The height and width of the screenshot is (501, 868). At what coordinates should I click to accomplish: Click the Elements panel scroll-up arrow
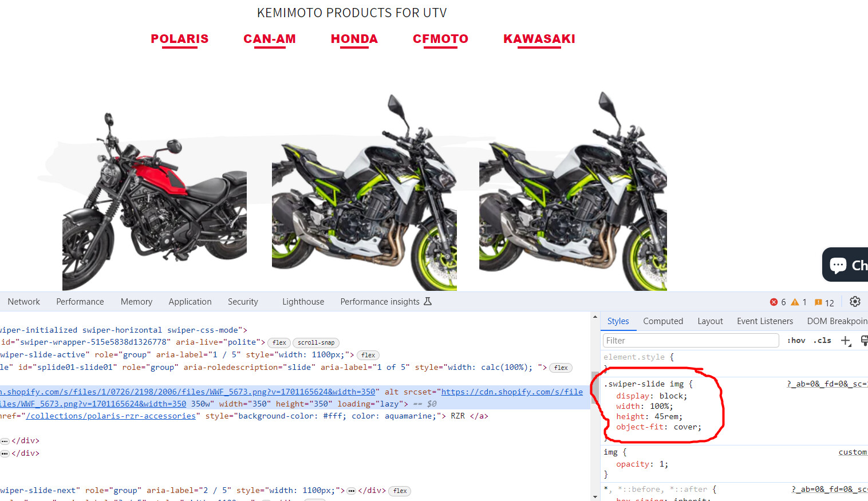[595, 317]
